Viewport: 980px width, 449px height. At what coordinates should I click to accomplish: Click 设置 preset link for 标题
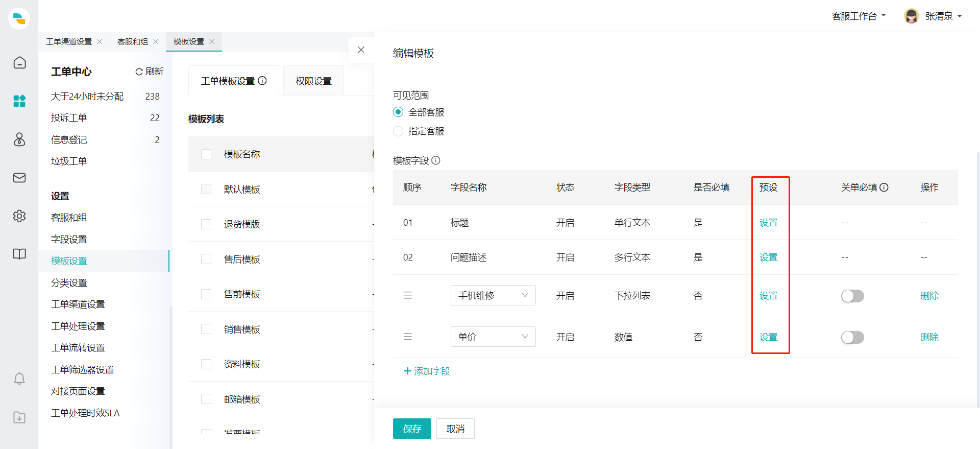click(x=768, y=222)
